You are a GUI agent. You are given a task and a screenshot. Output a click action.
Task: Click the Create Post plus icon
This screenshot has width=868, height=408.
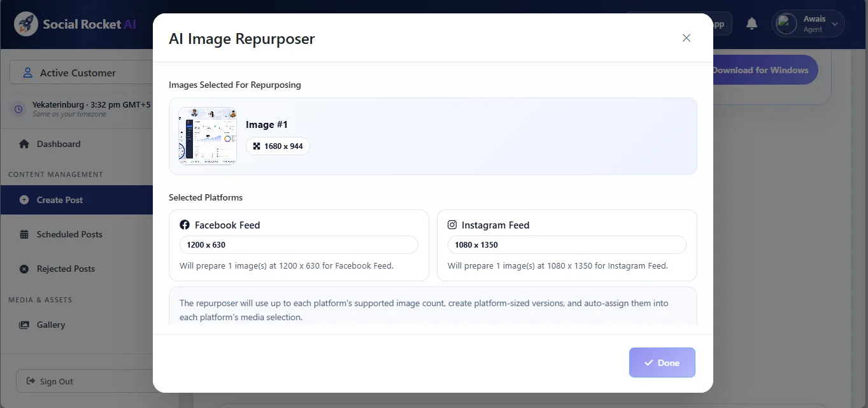24,200
